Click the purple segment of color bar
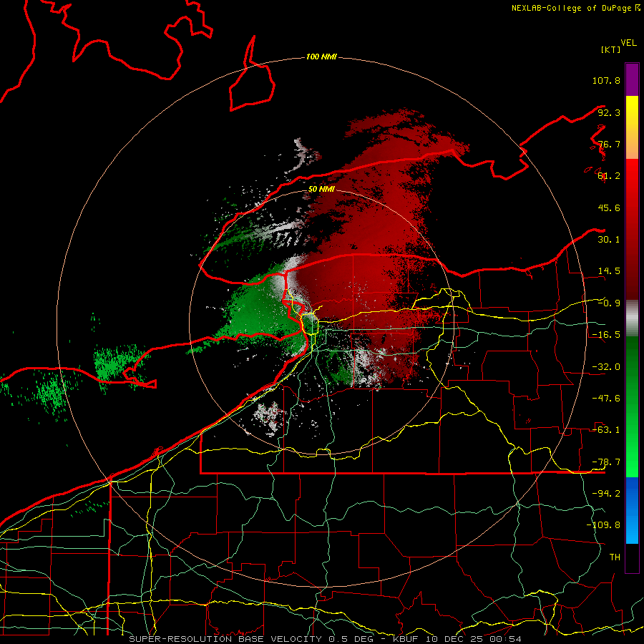Viewport: 644px width, 644px height. (x=632, y=79)
